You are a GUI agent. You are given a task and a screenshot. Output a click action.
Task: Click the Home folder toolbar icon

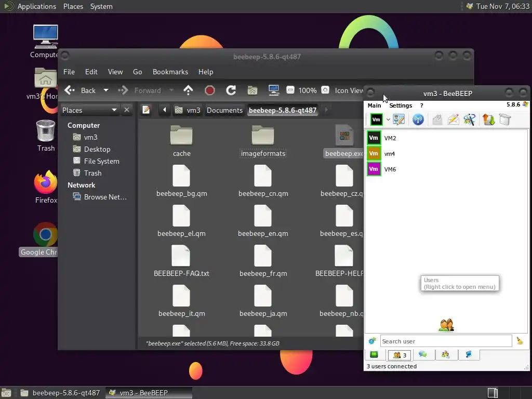point(252,90)
